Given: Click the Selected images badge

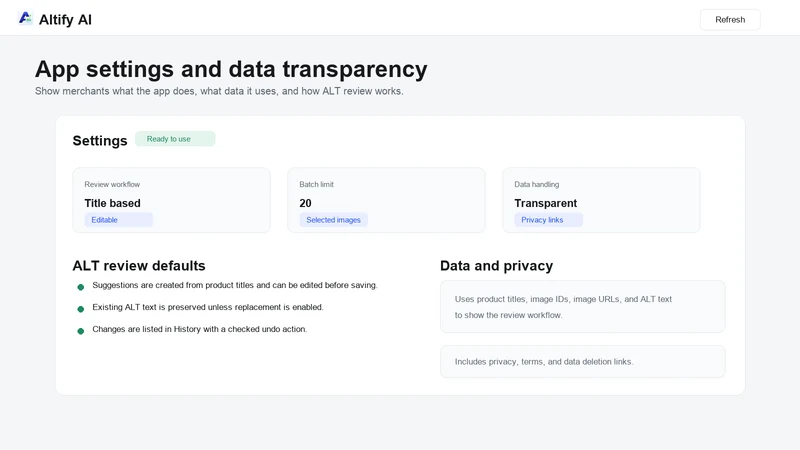Looking at the screenshot, I should 333,220.
